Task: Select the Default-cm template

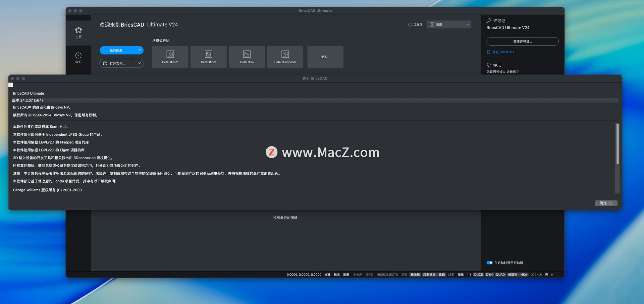Action: 208,57
